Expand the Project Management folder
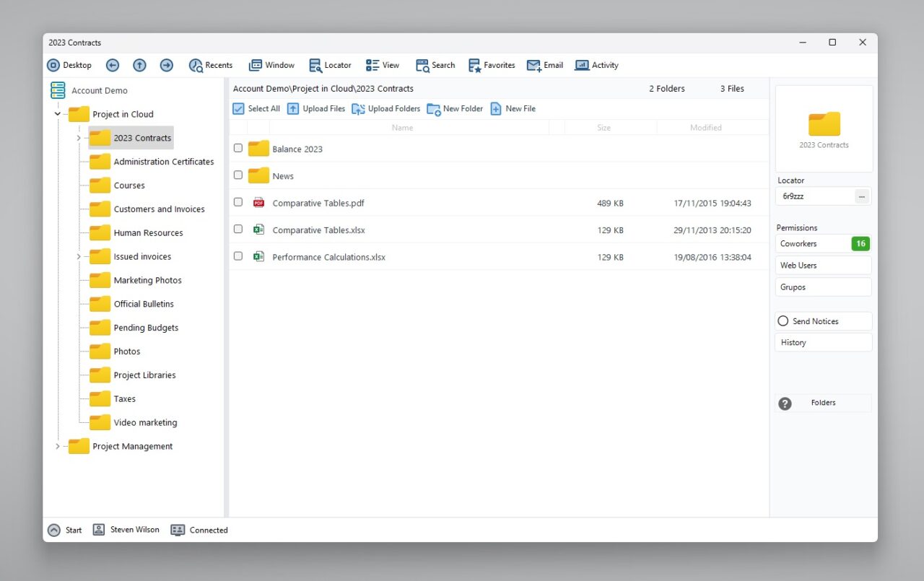 tap(58, 446)
